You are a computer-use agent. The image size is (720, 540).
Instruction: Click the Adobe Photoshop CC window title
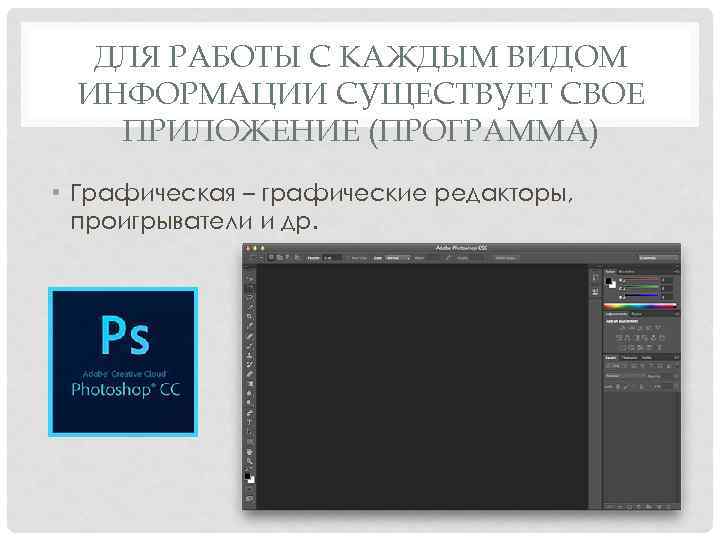coord(461,248)
